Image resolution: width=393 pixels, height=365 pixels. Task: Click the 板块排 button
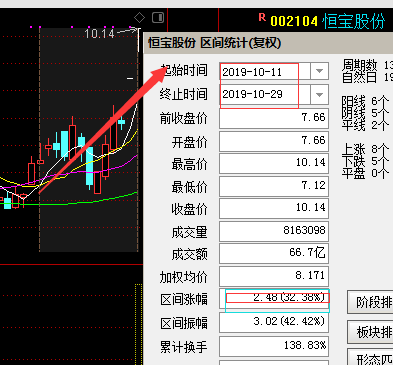370,332
